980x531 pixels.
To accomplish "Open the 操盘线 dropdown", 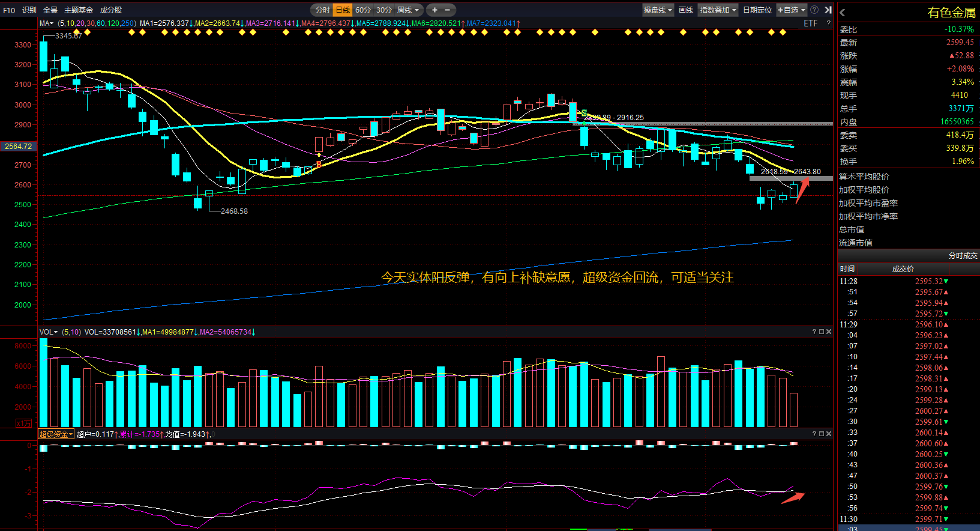I will (x=658, y=10).
